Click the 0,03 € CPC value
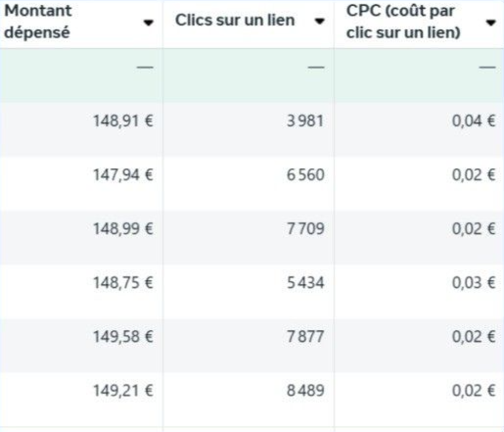The width and height of the screenshot is (504, 432). pos(473,283)
